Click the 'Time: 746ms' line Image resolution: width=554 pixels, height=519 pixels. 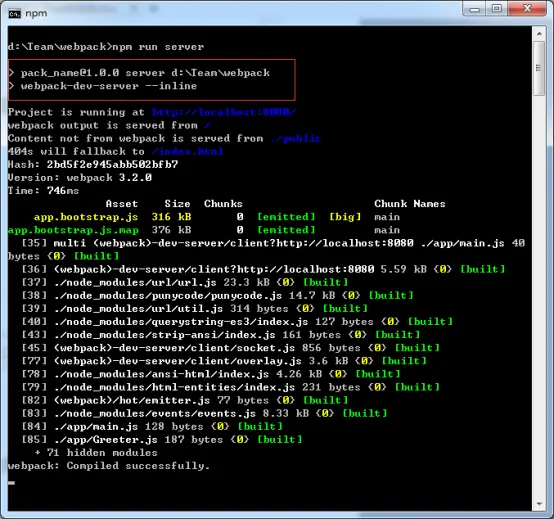click(x=43, y=190)
